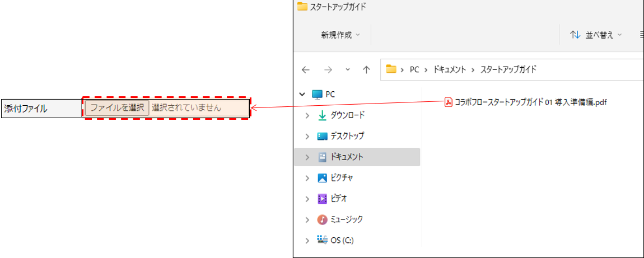
Task: Select ビデオ in the navigation pane
Action: coord(339,199)
